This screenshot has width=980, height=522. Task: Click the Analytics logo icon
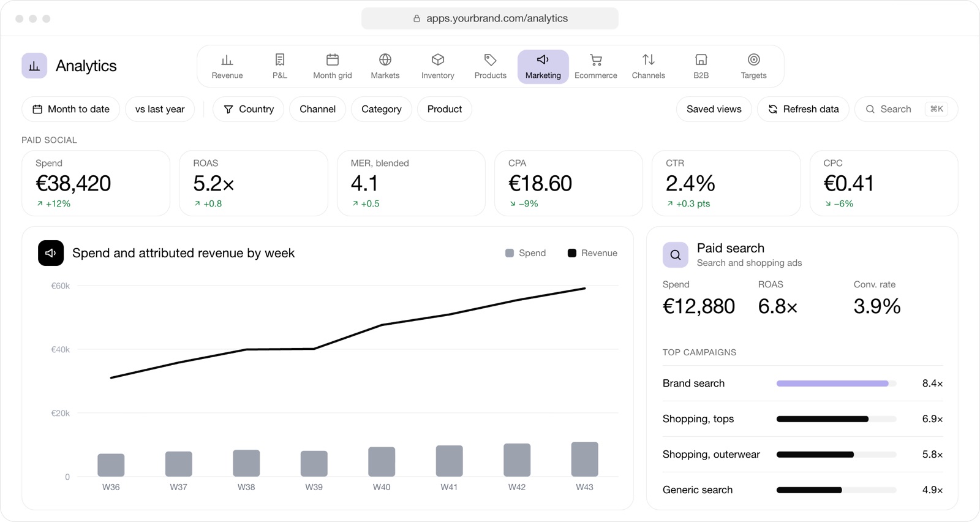[34, 66]
